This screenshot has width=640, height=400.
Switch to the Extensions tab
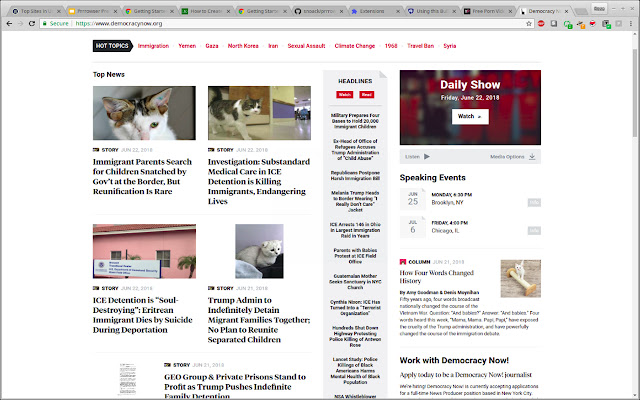pos(372,11)
